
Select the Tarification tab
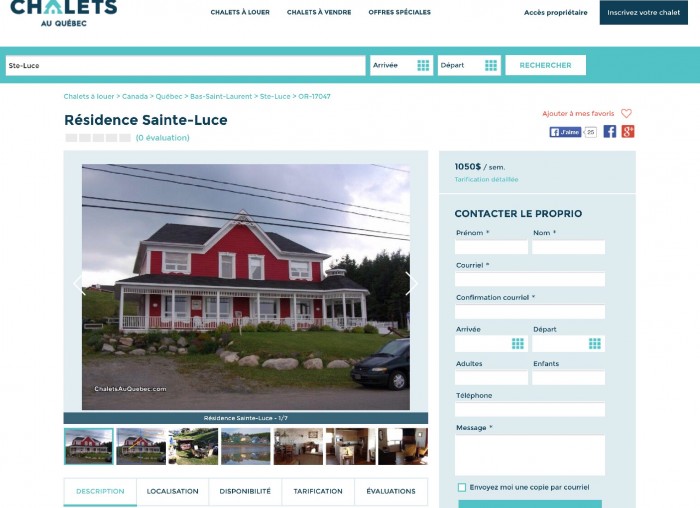(318, 491)
